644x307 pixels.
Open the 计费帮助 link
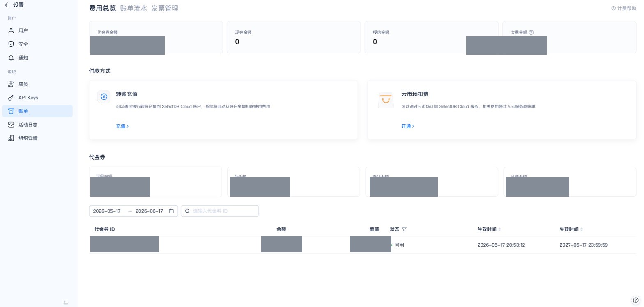click(x=623, y=8)
